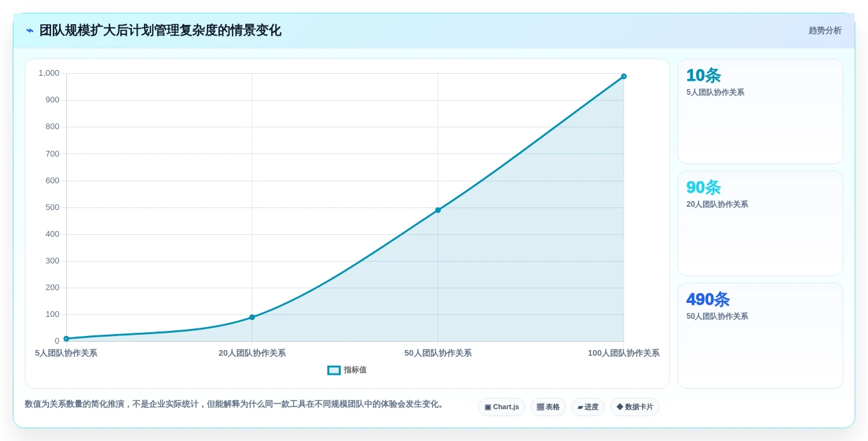This screenshot has width=868, height=441.
Task: Click the 490条 card value
Action: tap(708, 300)
